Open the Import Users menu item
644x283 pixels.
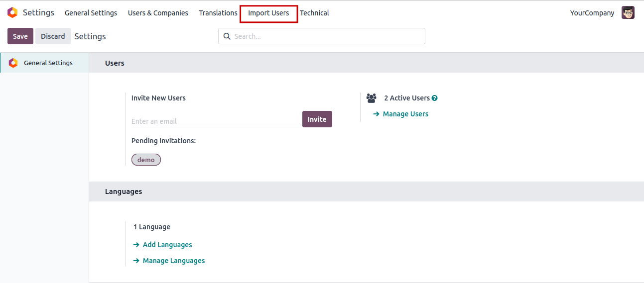pos(268,13)
